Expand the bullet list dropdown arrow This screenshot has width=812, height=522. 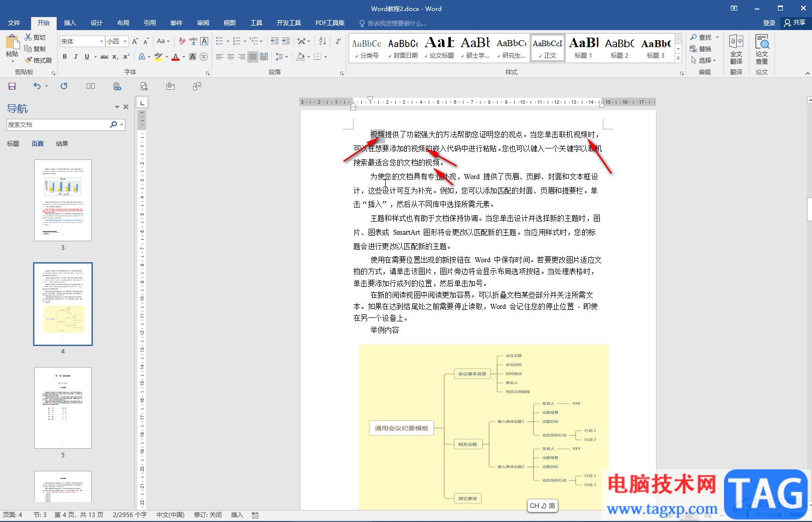[x=228, y=41]
